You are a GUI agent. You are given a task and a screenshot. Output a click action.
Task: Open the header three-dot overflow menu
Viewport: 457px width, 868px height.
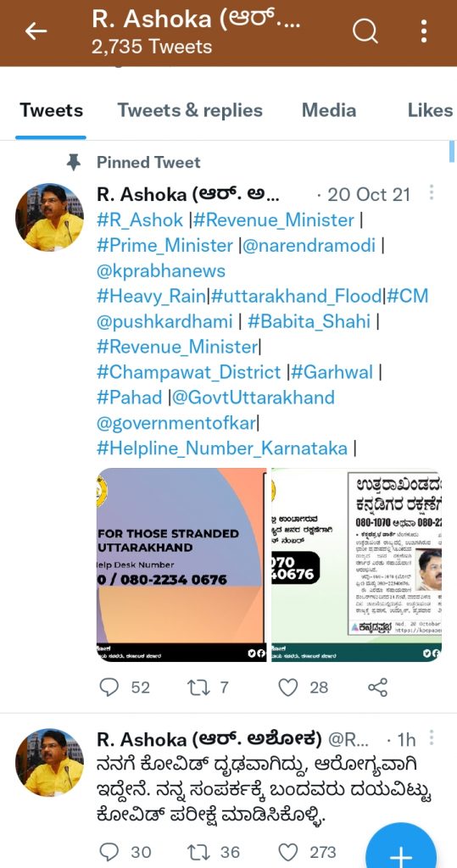[x=424, y=31]
